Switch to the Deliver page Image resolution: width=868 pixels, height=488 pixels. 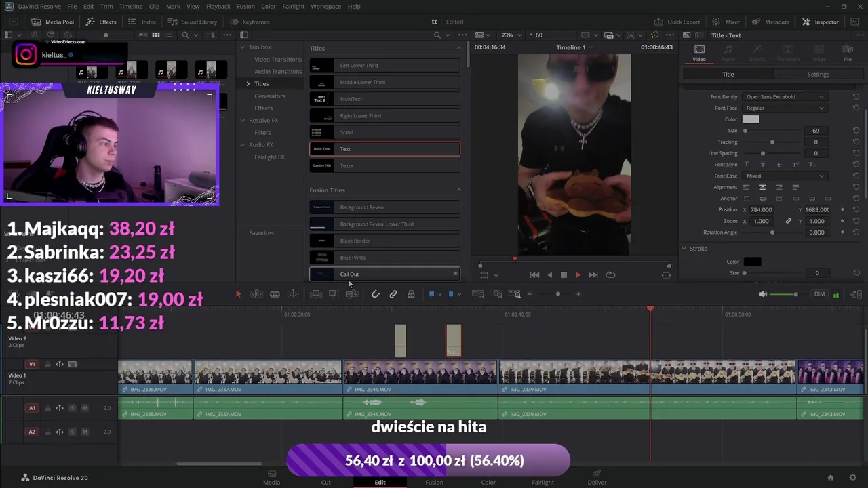(x=597, y=478)
